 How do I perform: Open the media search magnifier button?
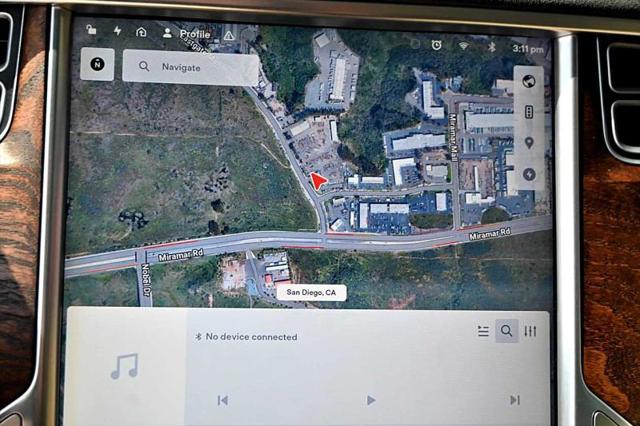coord(507,331)
